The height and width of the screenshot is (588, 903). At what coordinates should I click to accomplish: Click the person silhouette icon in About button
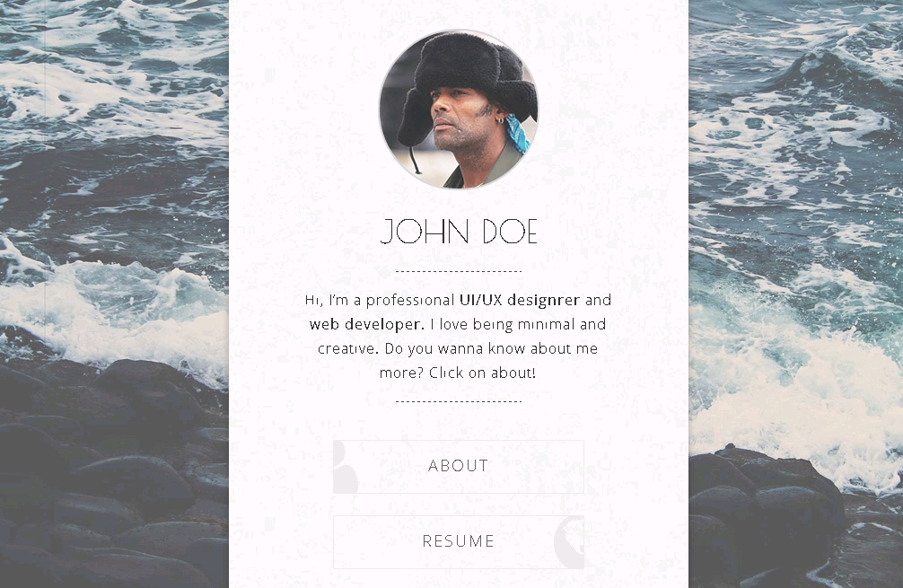[x=346, y=468]
